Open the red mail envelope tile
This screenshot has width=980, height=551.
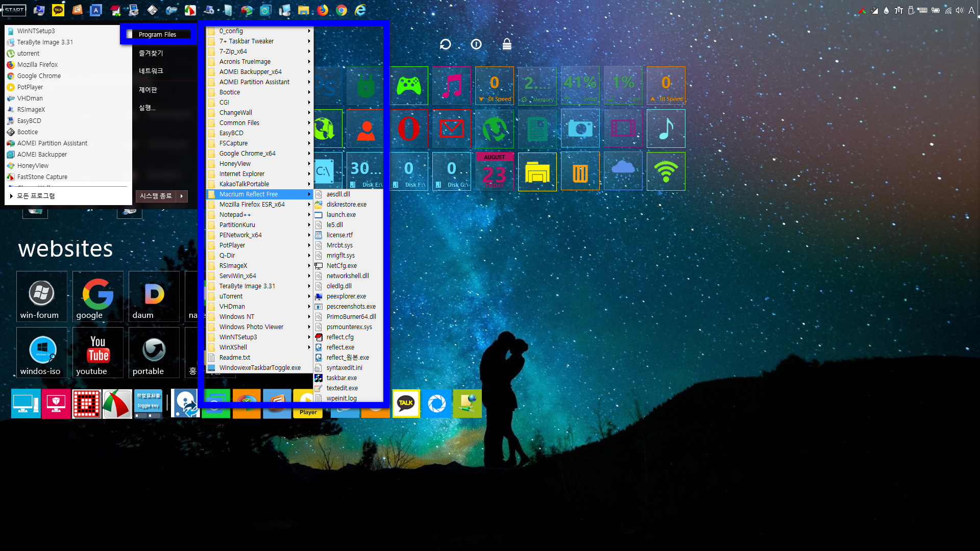[x=452, y=129]
